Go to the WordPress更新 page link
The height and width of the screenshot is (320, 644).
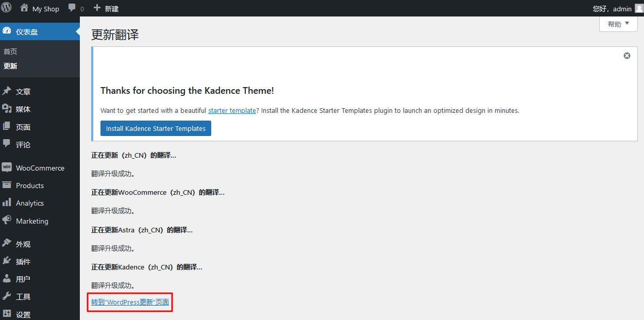pos(130,302)
